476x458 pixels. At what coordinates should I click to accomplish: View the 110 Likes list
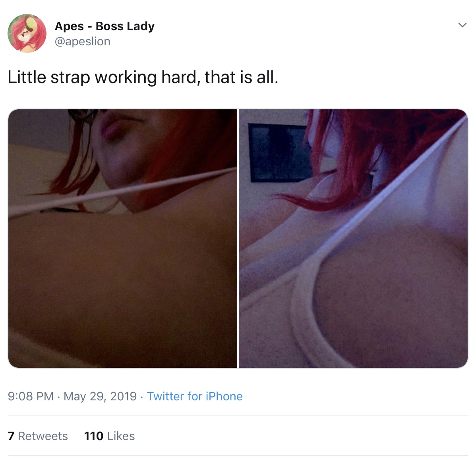(109, 436)
